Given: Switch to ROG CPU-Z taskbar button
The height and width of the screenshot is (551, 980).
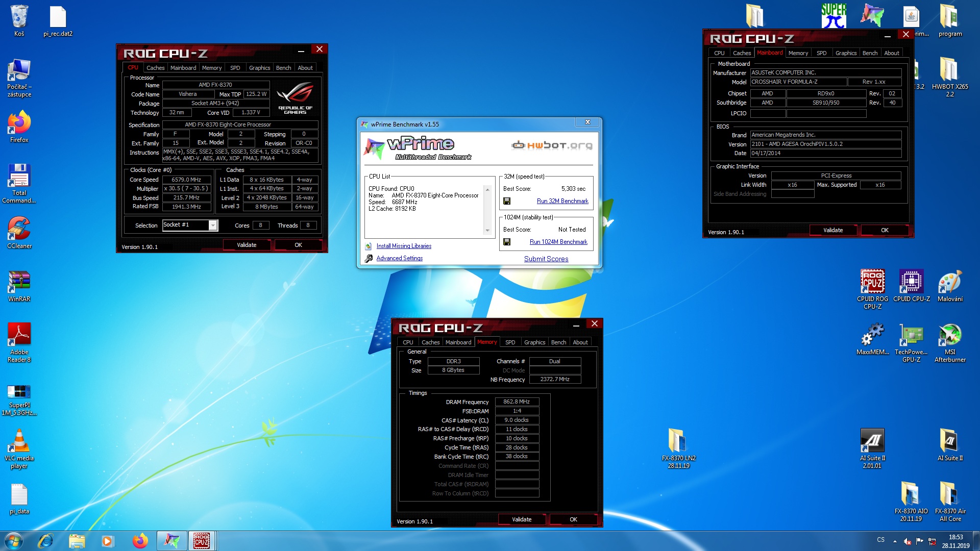Looking at the screenshot, I should [x=202, y=541].
